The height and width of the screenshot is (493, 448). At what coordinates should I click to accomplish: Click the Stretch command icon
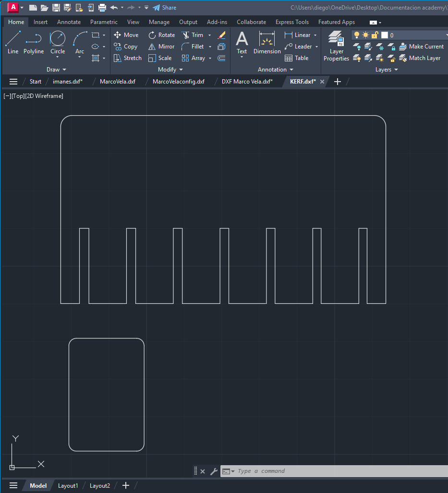127,58
